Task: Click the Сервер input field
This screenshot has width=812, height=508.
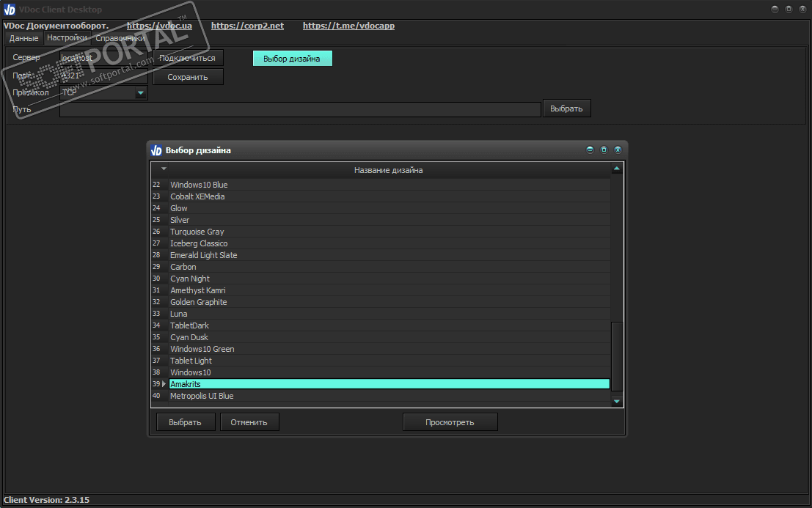Action: [x=103, y=58]
